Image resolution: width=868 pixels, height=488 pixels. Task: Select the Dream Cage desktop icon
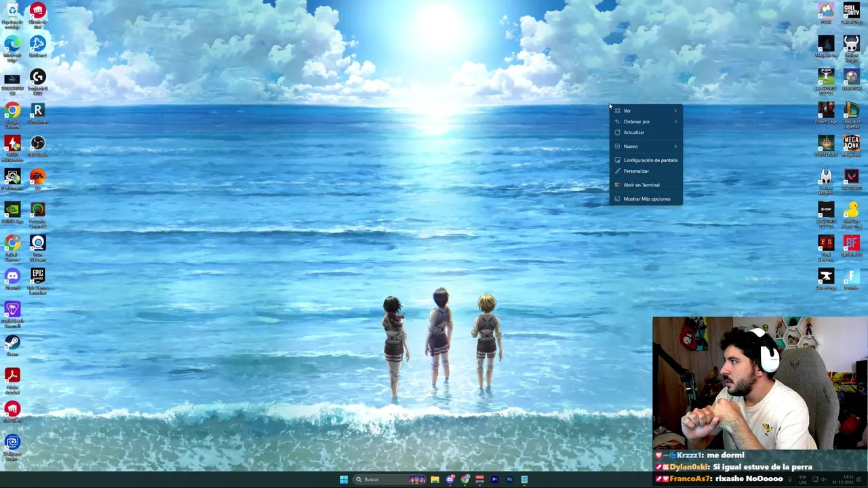(826, 113)
